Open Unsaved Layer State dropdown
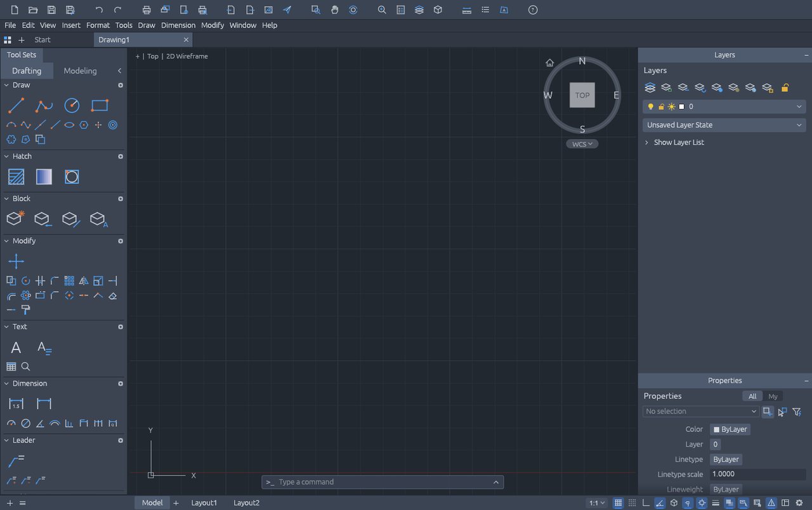 pyautogui.click(x=724, y=125)
